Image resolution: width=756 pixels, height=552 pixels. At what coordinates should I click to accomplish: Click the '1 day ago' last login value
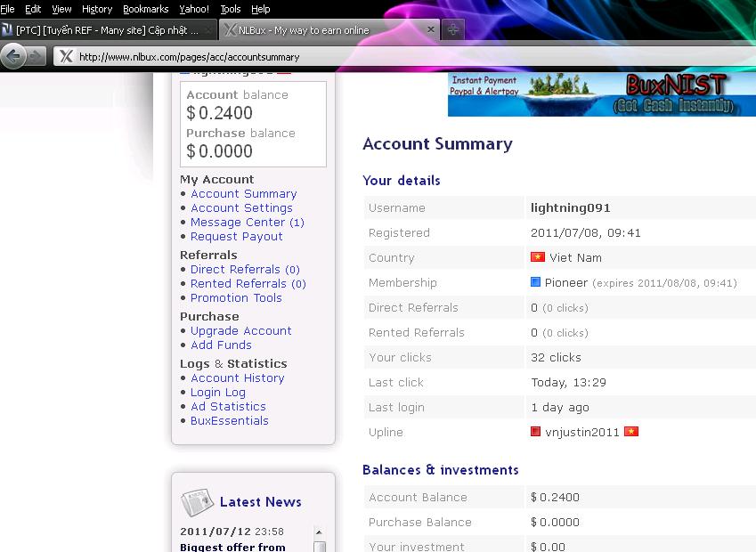pyautogui.click(x=560, y=408)
